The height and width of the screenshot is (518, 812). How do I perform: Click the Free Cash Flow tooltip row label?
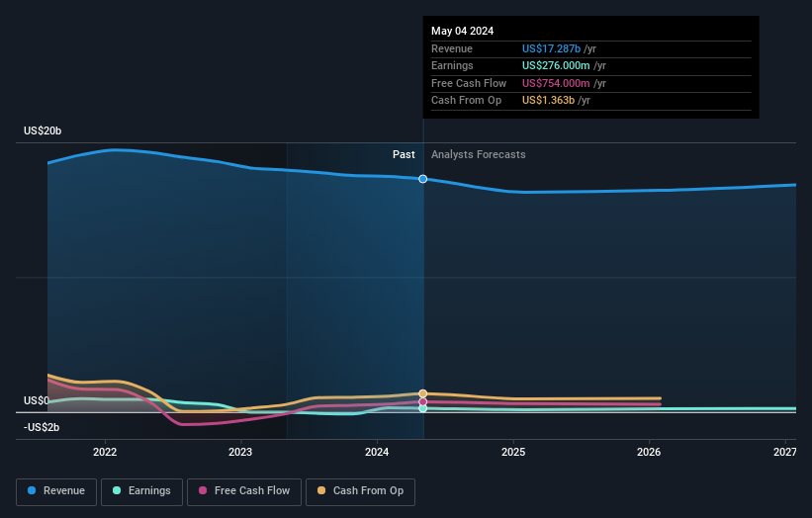(469, 83)
